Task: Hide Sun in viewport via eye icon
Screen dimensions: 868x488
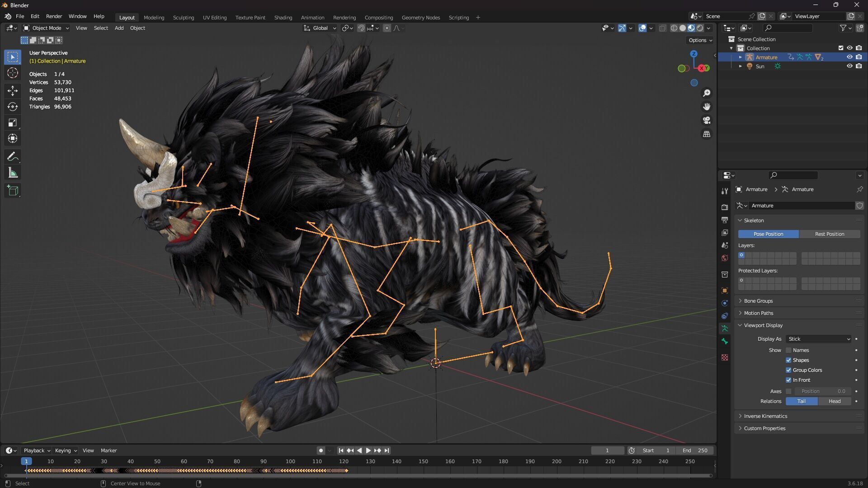Action: 849,66
